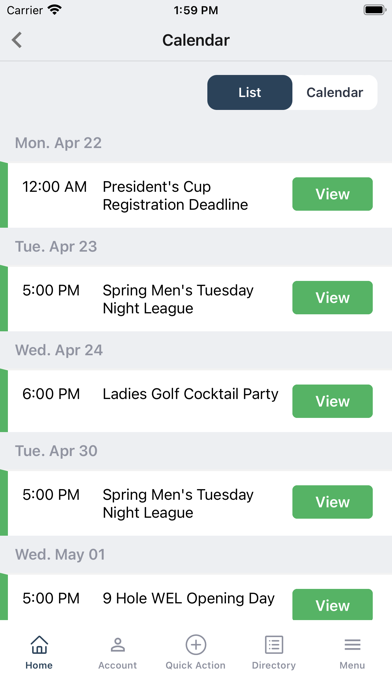Tap the Mon. Apr 22 date header
Screen dimensions: 392x696
coord(58,143)
